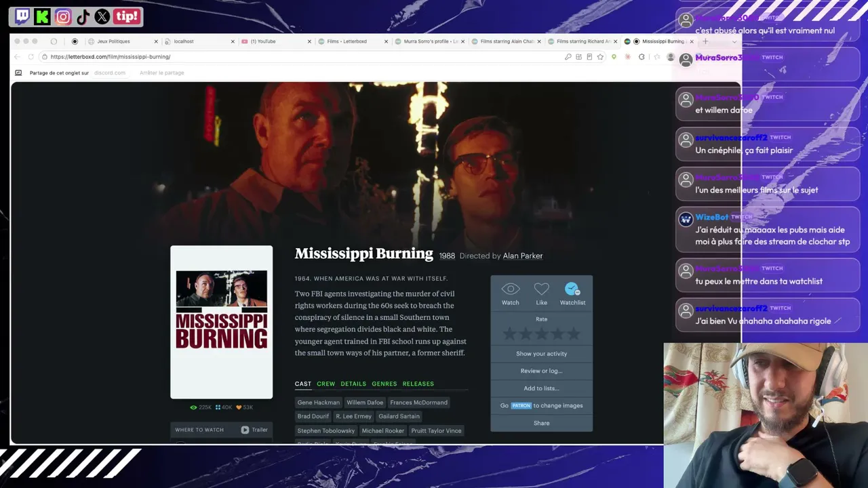Click chat message 'tu peux le mettre dans ta watchlist'
This screenshot has height=488, width=868.
[759, 281]
